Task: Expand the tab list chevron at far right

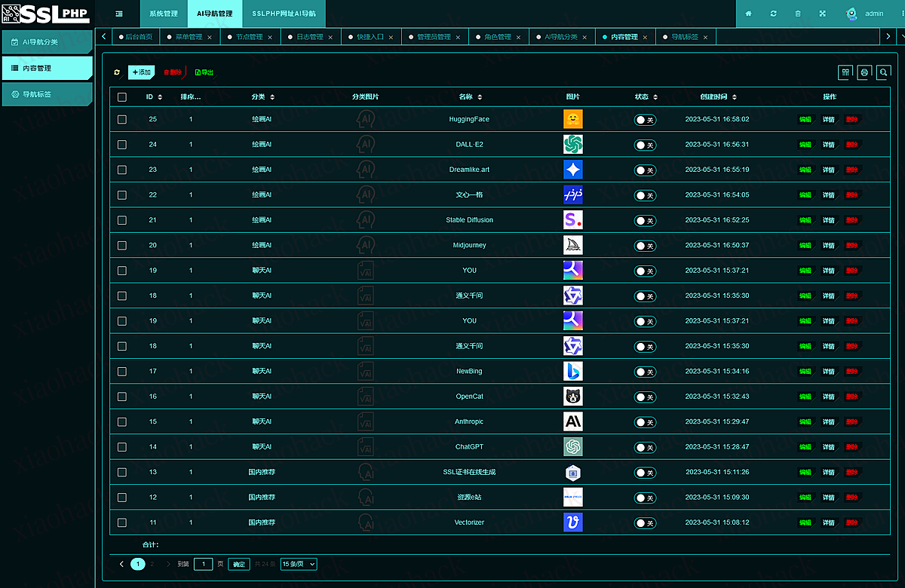Action: tap(888, 36)
